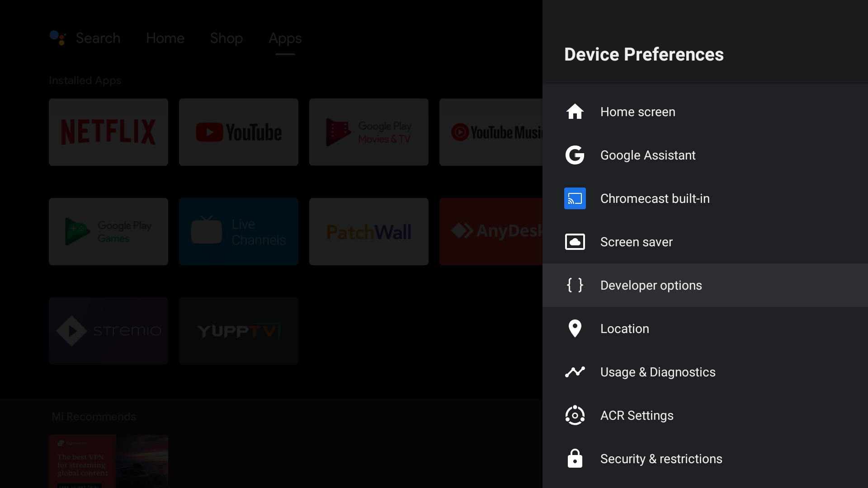Click the Mi Recommends section label
This screenshot has height=488, width=868.
94,416
